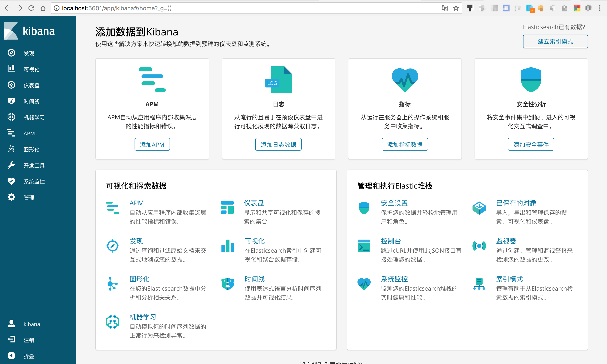Bookmark page with the star icon

pyautogui.click(x=456, y=8)
